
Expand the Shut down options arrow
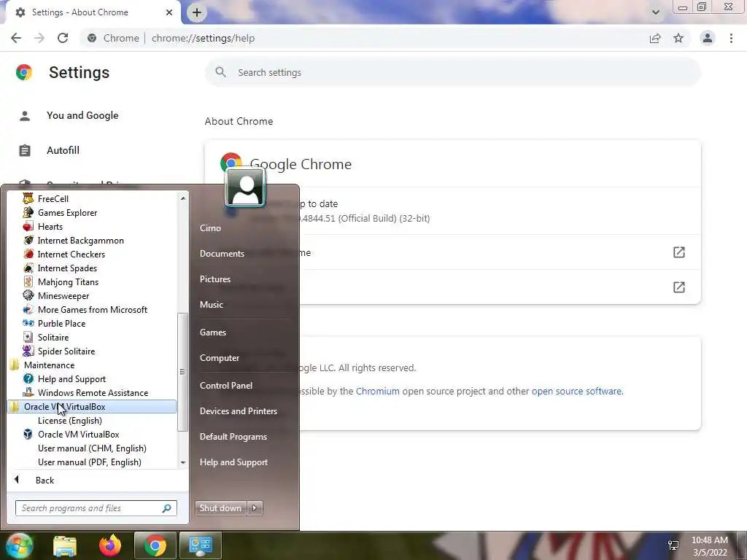pyautogui.click(x=255, y=508)
